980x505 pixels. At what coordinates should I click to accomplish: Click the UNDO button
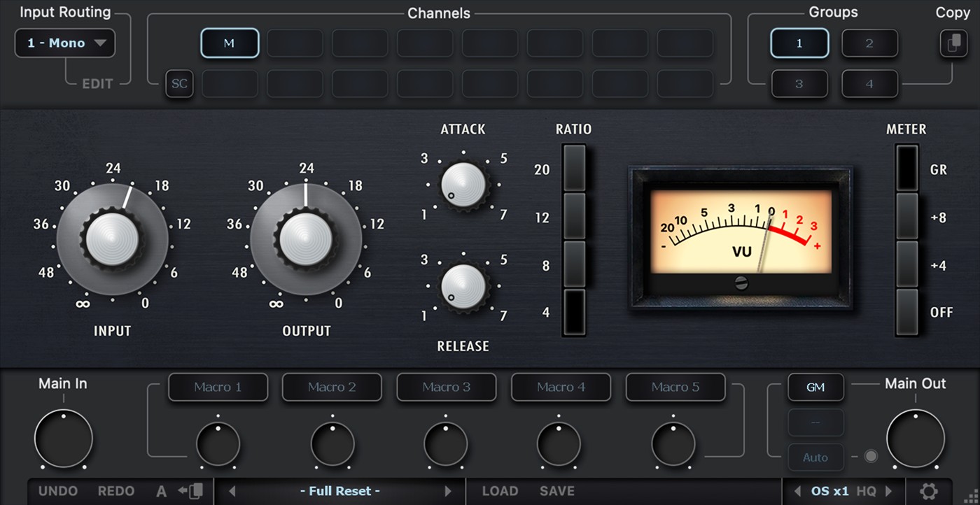coord(58,491)
